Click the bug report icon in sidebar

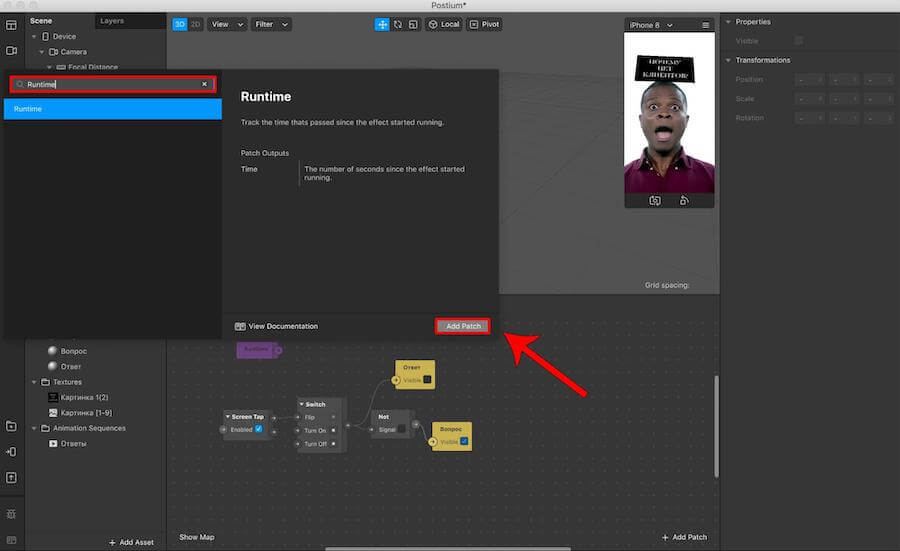(x=12, y=514)
